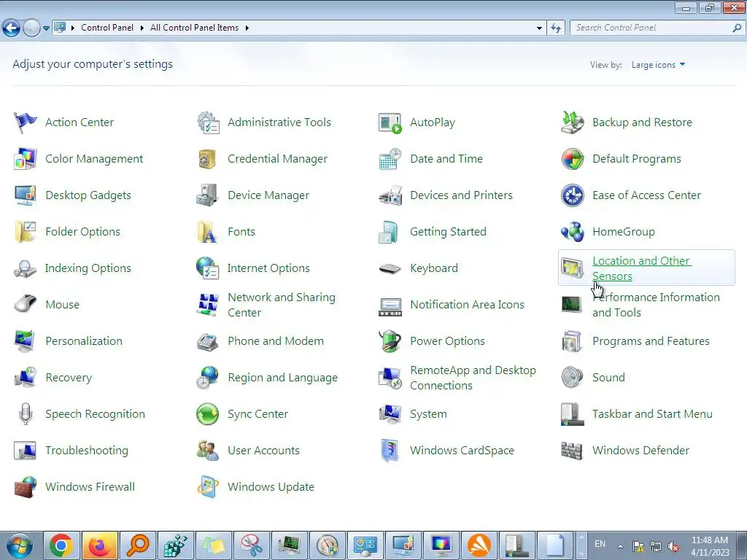Open the Devices and Printers icon

[x=390, y=195]
